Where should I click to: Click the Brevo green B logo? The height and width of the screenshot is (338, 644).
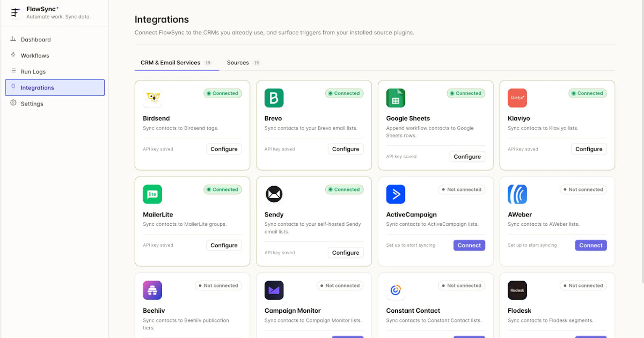[x=274, y=98]
